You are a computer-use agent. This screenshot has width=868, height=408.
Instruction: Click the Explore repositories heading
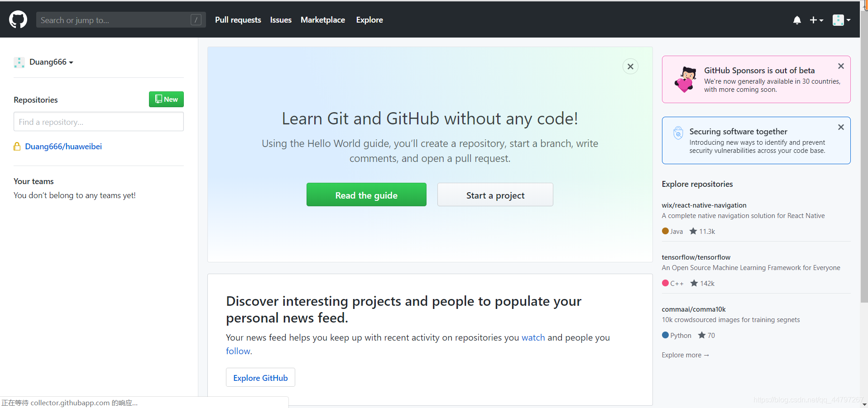[x=697, y=184]
